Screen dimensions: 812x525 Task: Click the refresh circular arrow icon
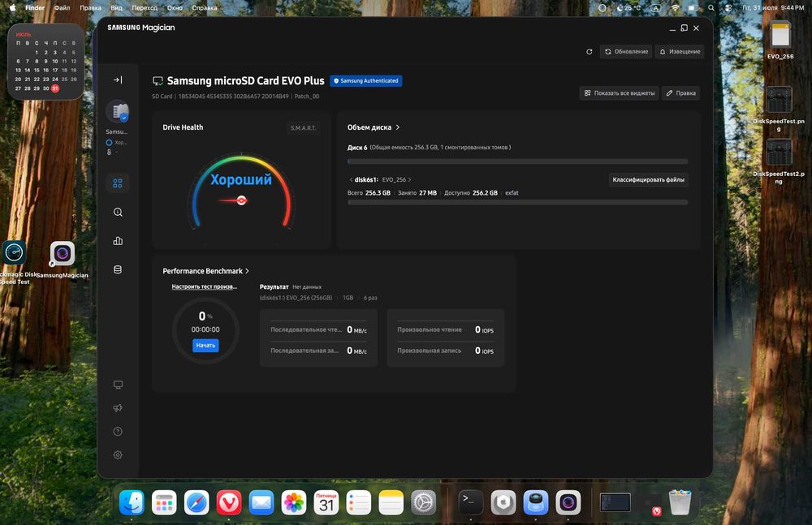click(x=589, y=52)
